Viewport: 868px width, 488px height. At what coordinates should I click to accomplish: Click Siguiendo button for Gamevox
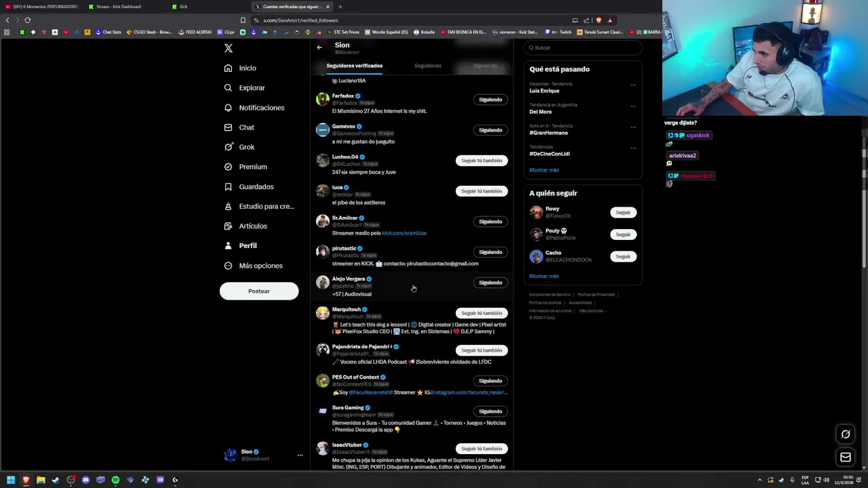(490, 130)
